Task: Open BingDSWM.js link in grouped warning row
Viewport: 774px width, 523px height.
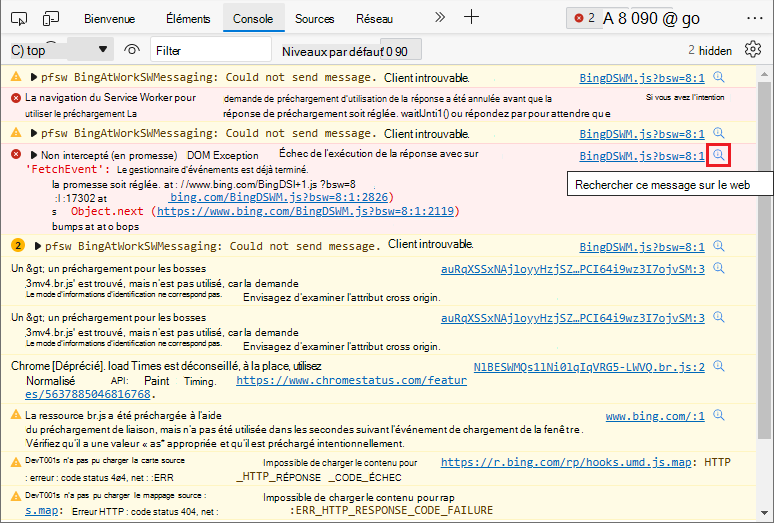Action: coord(642,247)
